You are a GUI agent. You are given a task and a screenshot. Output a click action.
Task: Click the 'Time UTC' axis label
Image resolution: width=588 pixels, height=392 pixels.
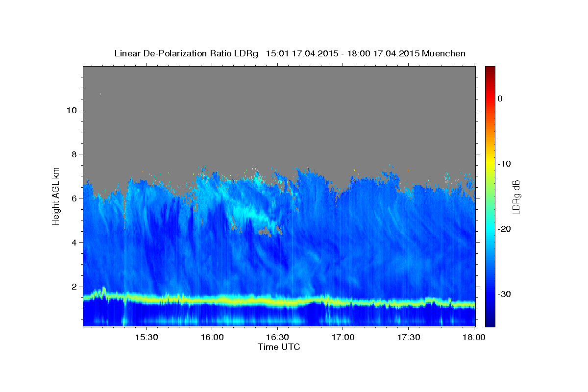pyautogui.click(x=279, y=347)
